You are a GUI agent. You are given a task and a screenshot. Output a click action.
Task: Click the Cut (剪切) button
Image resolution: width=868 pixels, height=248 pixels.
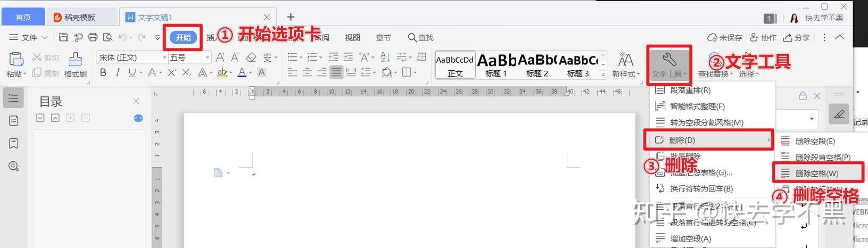pyautogui.click(x=46, y=57)
